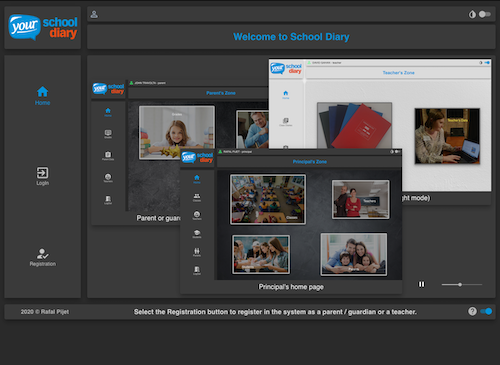The height and width of the screenshot is (365, 500).
Task: Click the mode toggle in the Principal's Zone slide
Action: 398,152
